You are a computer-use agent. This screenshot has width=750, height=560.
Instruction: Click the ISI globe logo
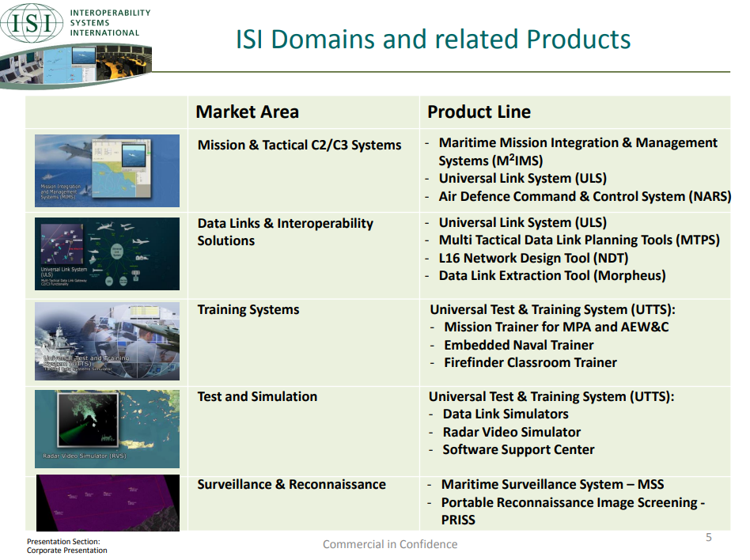[32, 22]
